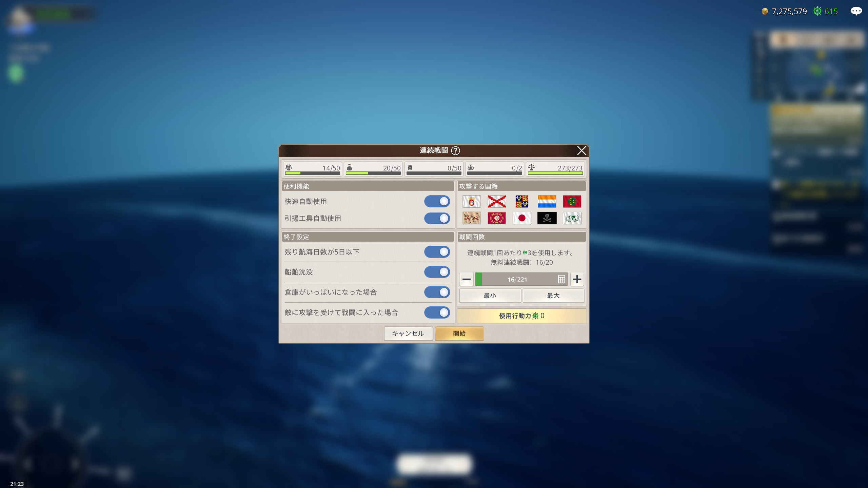The width and height of the screenshot is (868, 488).
Task: Select the pirate skull flag
Action: pyautogui.click(x=547, y=218)
